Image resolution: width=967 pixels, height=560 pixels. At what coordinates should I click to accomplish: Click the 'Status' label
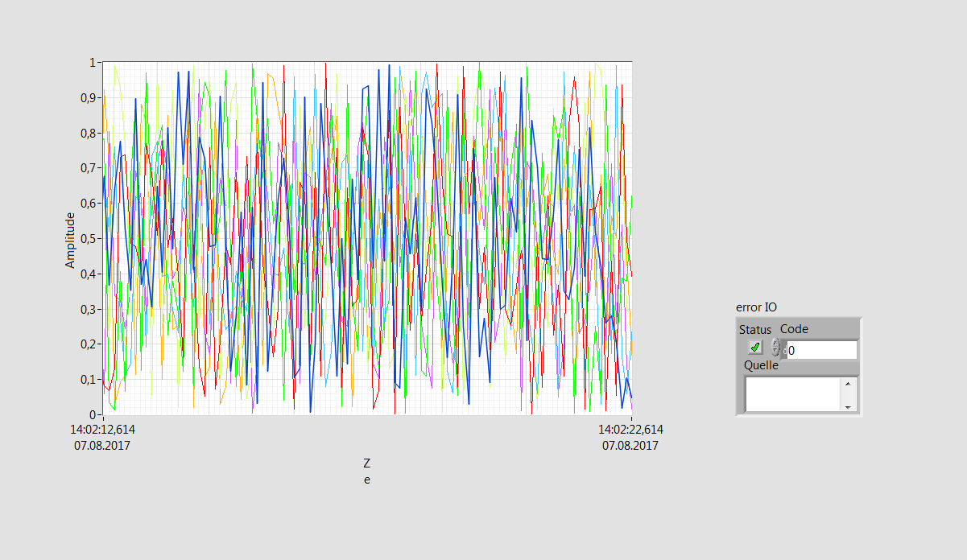pyautogui.click(x=755, y=330)
